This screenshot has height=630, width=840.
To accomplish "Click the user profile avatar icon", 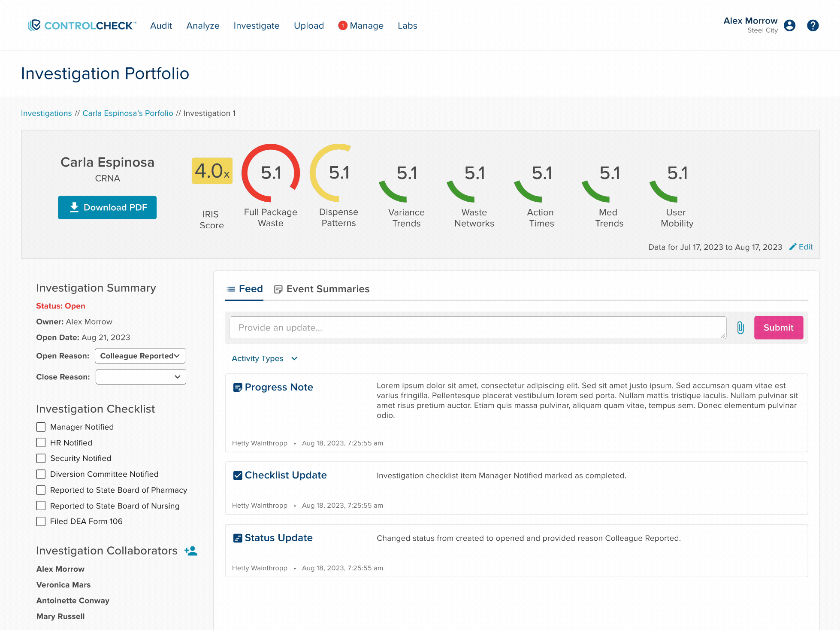I will click(789, 26).
